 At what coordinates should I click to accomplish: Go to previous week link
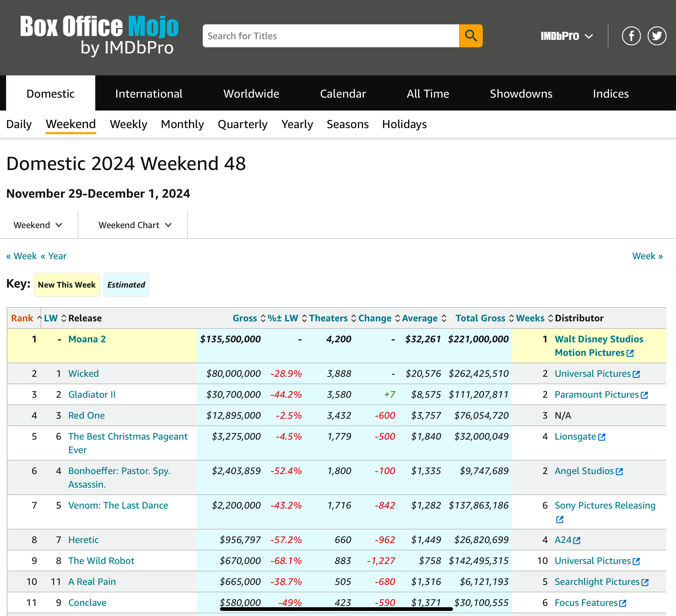(21, 256)
